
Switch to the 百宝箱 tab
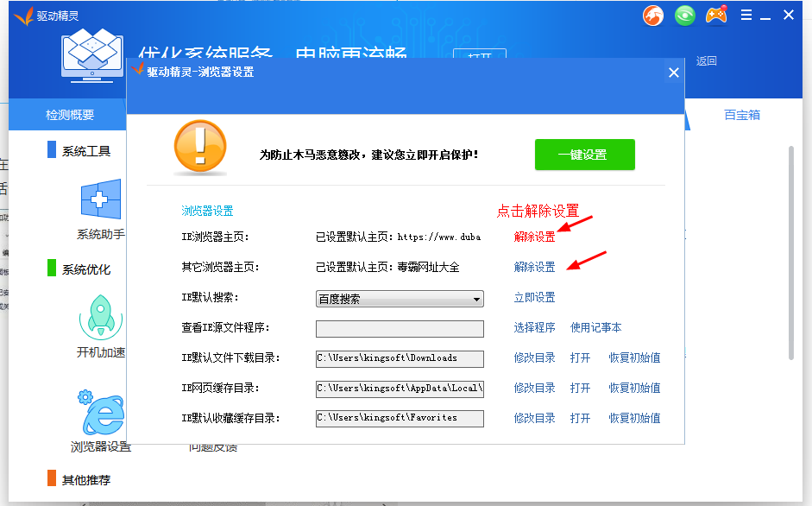(x=742, y=115)
